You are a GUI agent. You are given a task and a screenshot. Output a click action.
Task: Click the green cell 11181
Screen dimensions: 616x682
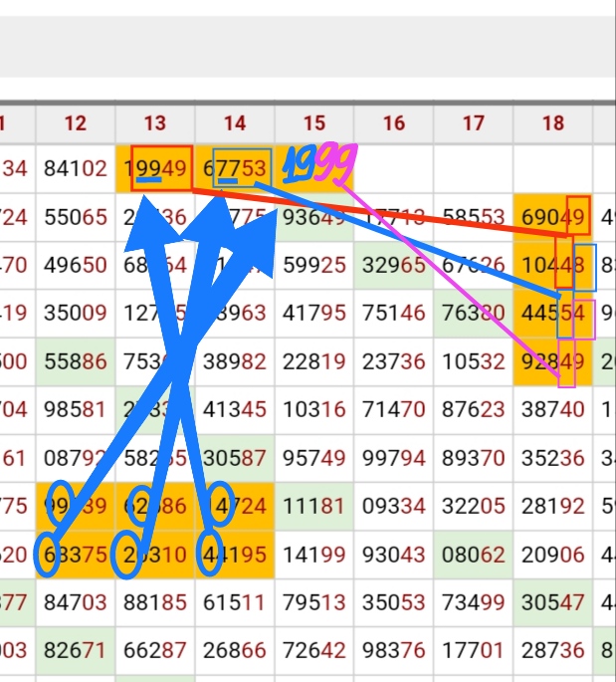(314, 507)
